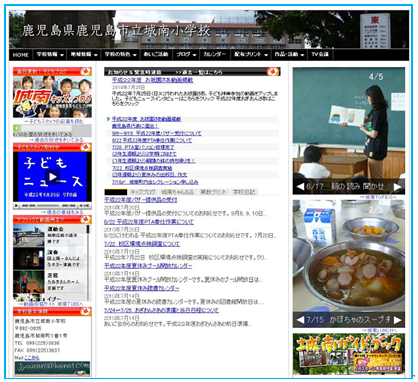Click the volume icon of news video

point(85,206)
